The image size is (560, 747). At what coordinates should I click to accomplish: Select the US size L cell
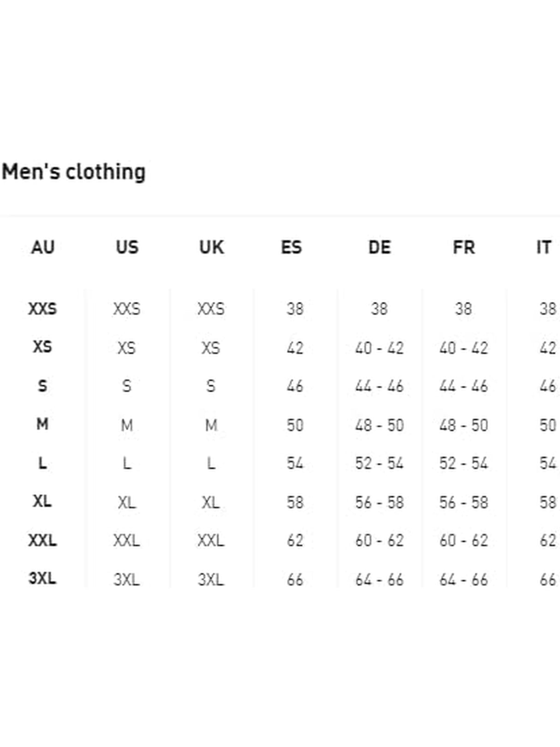click(x=127, y=463)
